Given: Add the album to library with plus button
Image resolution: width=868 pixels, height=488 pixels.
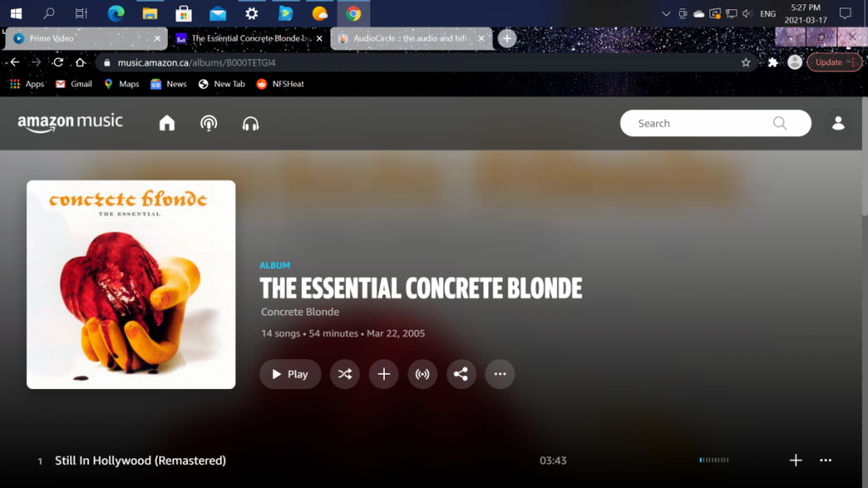Looking at the screenshot, I should (384, 374).
